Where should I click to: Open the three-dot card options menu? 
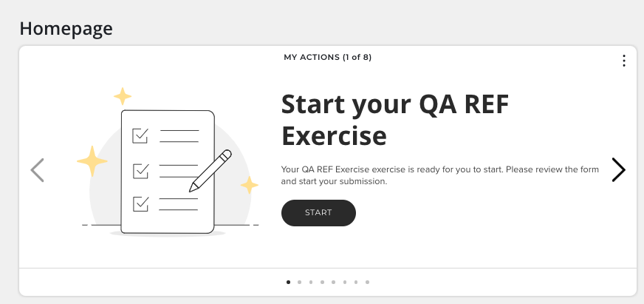[624, 61]
